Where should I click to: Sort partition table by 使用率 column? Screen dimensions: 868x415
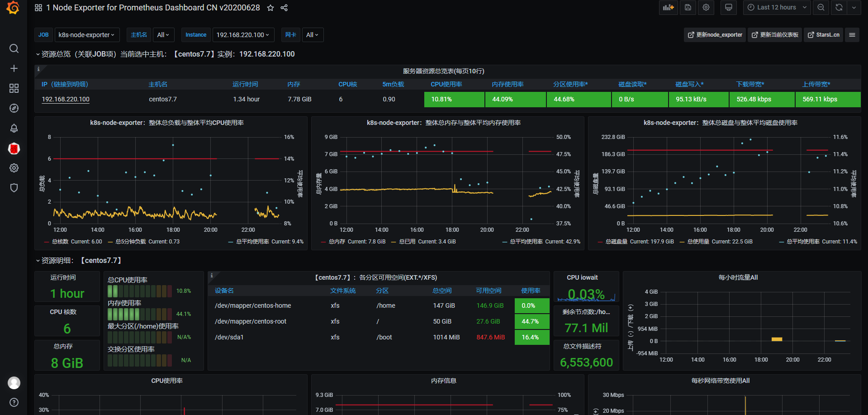click(531, 291)
